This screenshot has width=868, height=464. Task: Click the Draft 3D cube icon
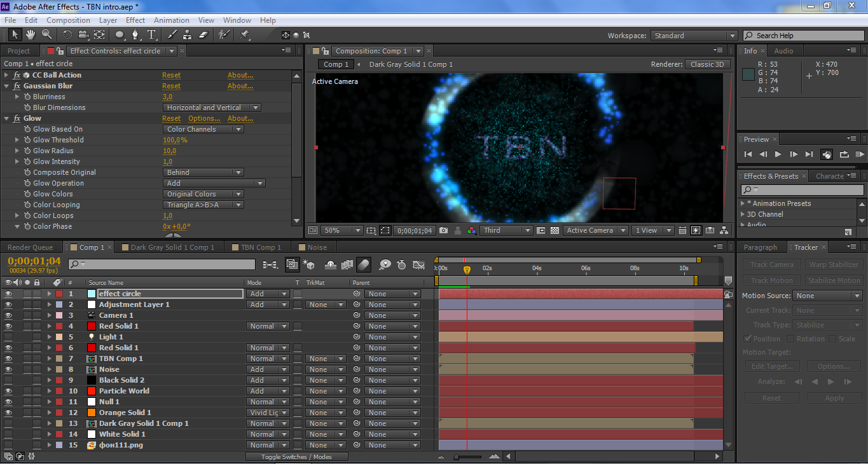click(309, 264)
